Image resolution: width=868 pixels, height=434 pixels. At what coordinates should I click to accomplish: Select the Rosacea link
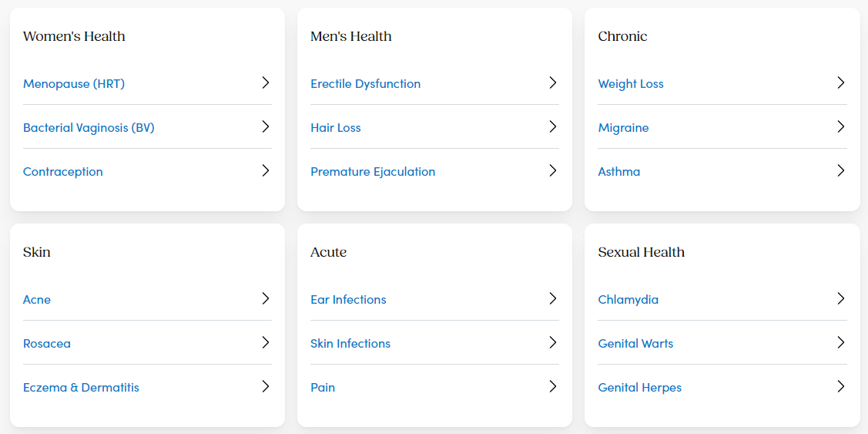pyautogui.click(x=47, y=344)
